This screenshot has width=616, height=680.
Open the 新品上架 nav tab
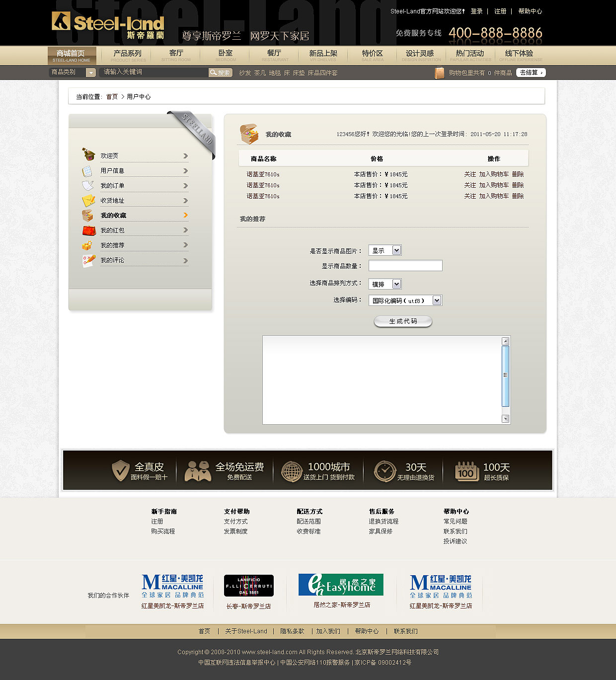323,56
